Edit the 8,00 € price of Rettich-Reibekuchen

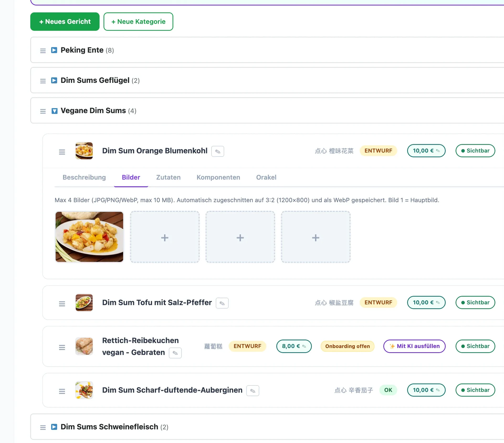pos(294,346)
